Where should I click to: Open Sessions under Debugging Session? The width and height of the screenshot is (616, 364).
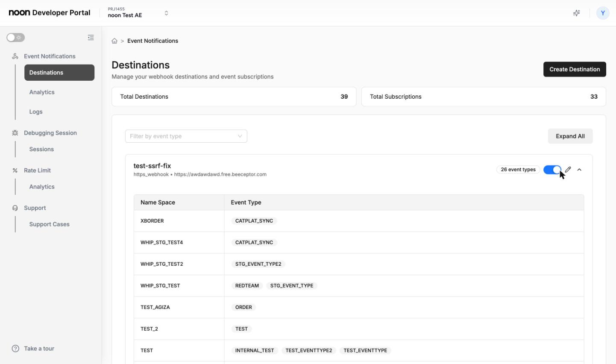pyautogui.click(x=41, y=149)
